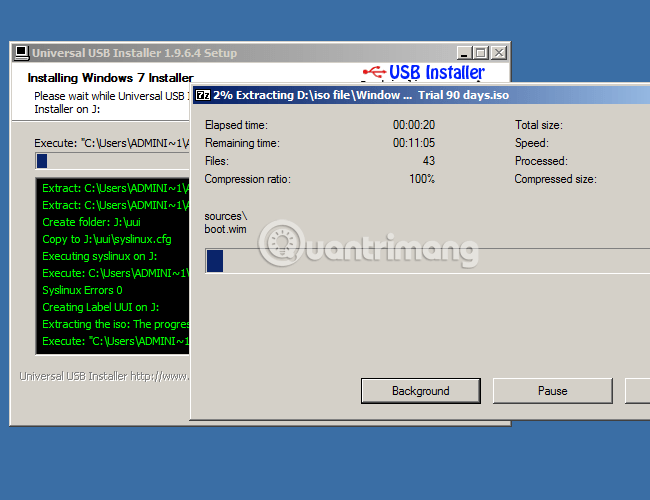The image size is (650, 500).
Task: Click the 'Compressed size:' label
Action: (x=555, y=179)
